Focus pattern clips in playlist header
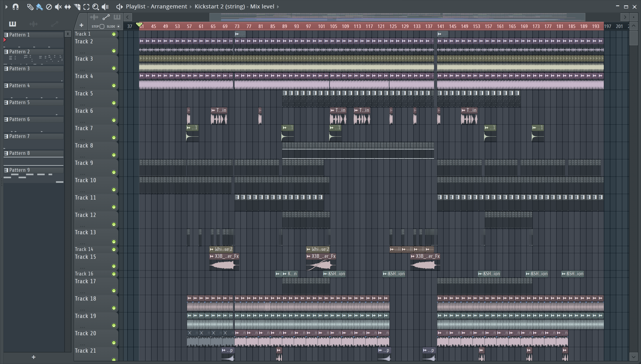 coord(117,17)
